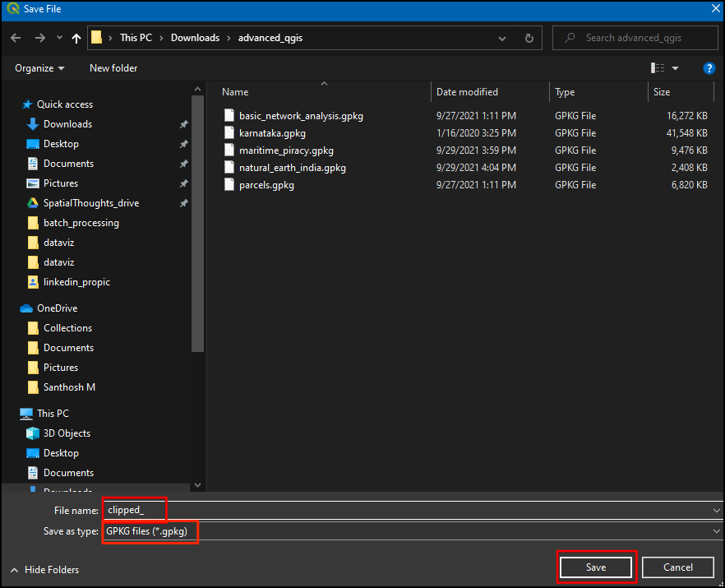
Task: Open recent locations dropdown arrow
Action: click(x=59, y=38)
